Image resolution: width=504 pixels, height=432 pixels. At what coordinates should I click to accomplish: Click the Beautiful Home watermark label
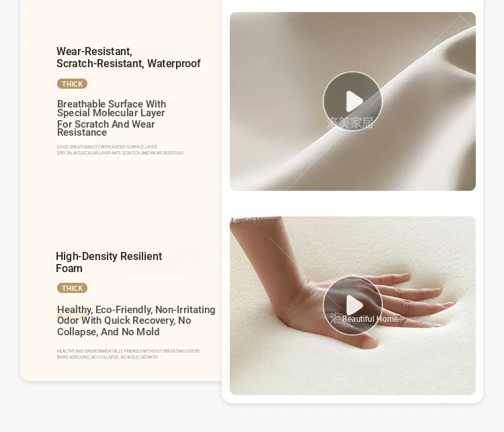(x=370, y=319)
